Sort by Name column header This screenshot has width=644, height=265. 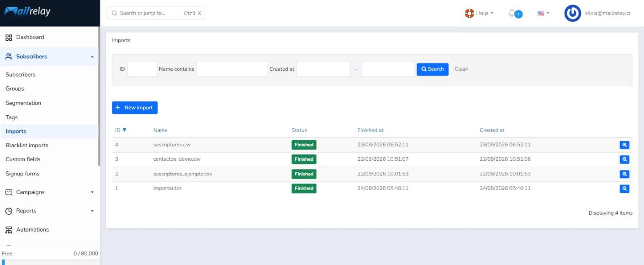160,130
